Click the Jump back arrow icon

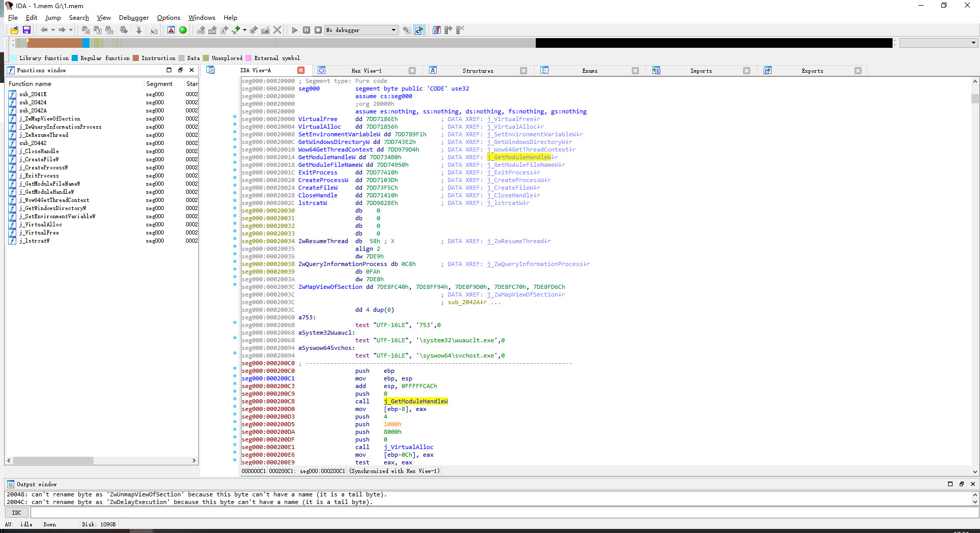[x=44, y=30]
